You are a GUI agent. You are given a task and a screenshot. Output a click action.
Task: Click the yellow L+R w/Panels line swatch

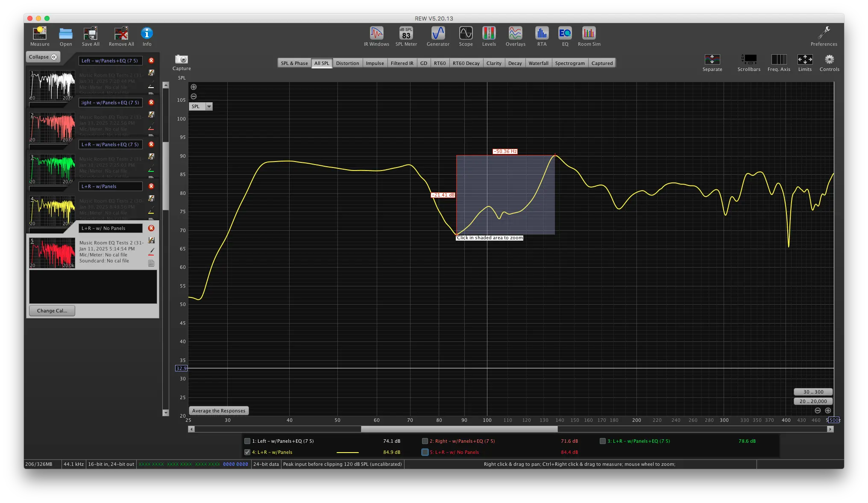[x=347, y=452]
